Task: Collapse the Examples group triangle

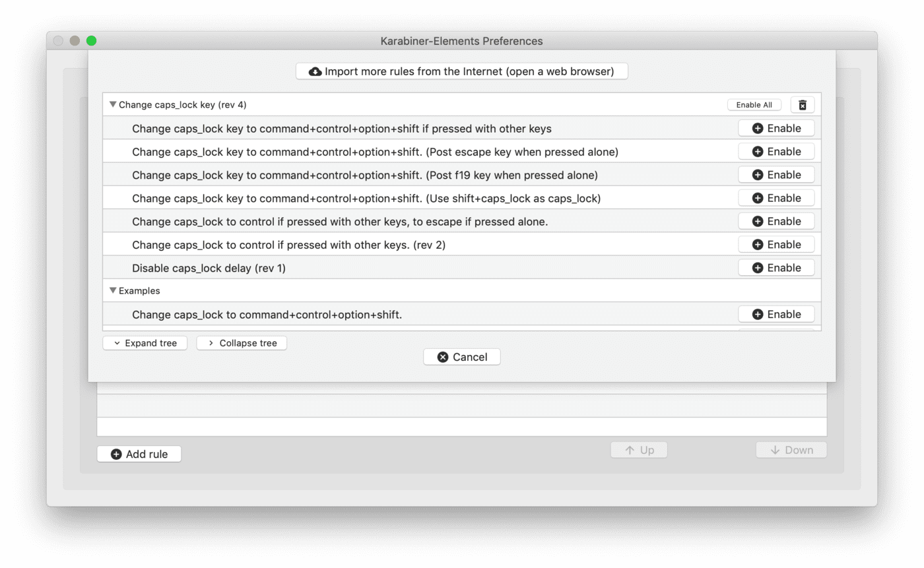Action: click(113, 290)
